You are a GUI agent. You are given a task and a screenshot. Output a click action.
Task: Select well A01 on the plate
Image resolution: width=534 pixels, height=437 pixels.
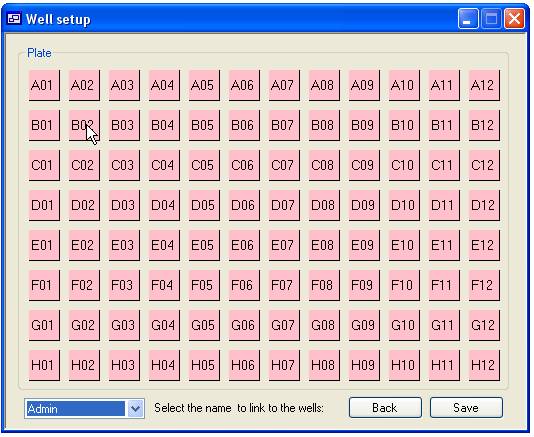(44, 85)
